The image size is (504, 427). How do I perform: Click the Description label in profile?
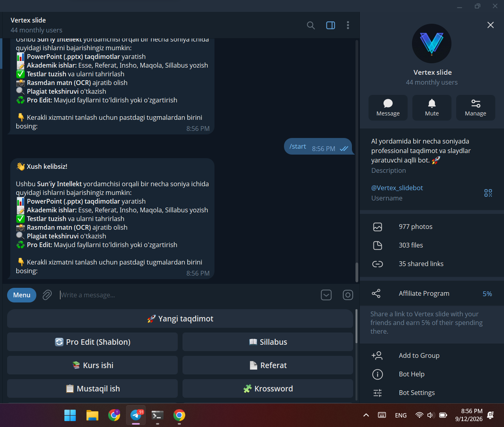(x=389, y=170)
